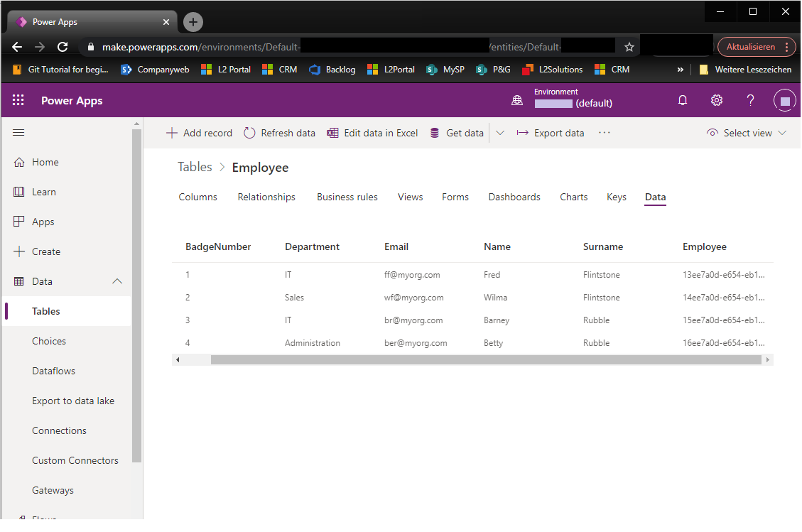The image size is (802, 532).
Task: Click the help question mark icon
Action: coord(750,100)
